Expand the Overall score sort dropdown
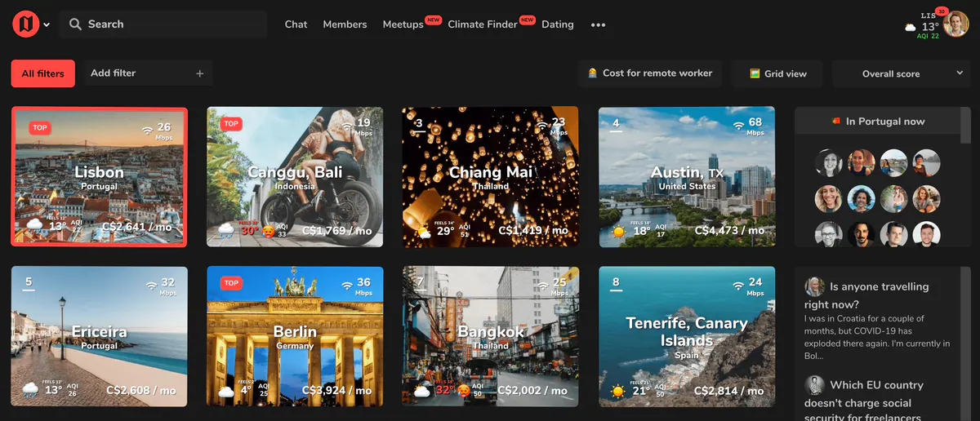The image size is (980, 421). (902, 73)
